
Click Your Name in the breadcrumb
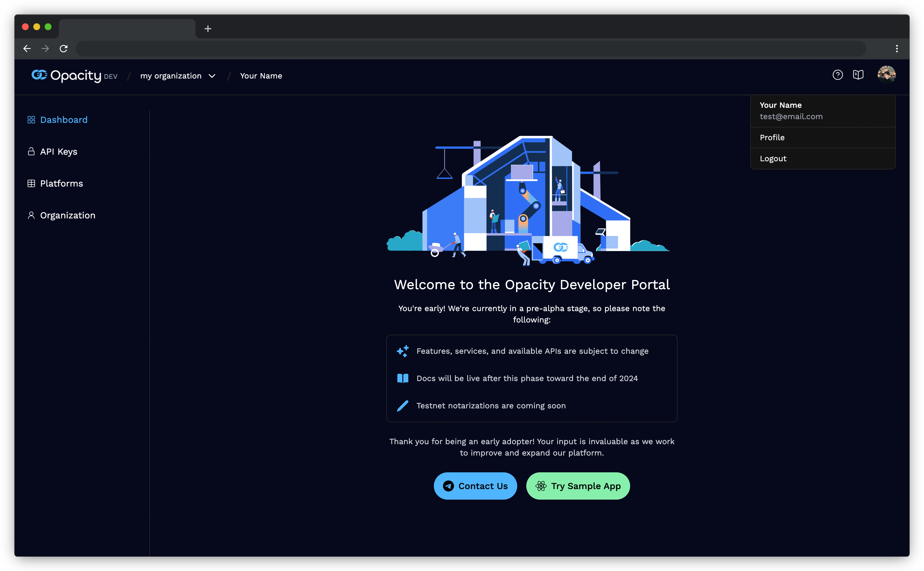(x=261, y=76)
